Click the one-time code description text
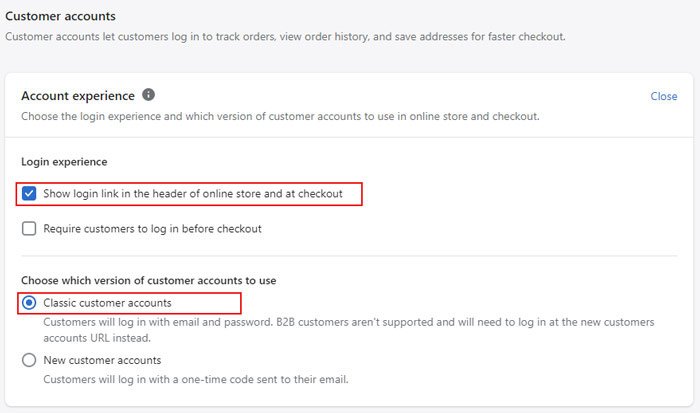Viewport: 700px width, 413px height. [196, 379]
